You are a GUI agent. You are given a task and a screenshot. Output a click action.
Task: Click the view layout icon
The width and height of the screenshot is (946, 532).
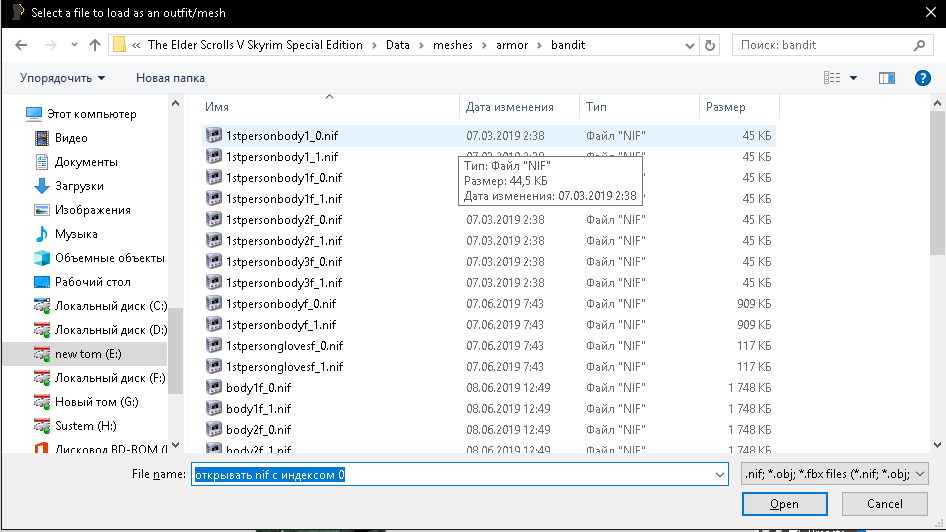click(832, 78)
